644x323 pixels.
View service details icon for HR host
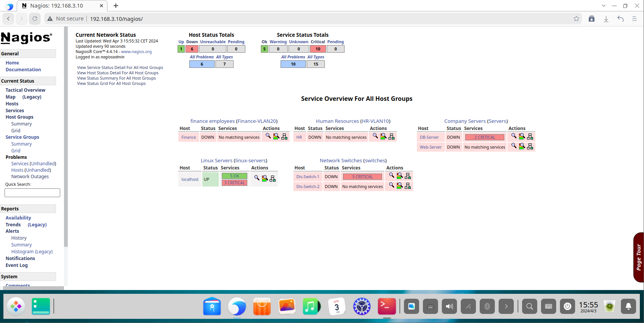pyautogui.click(x=384, y=136)
